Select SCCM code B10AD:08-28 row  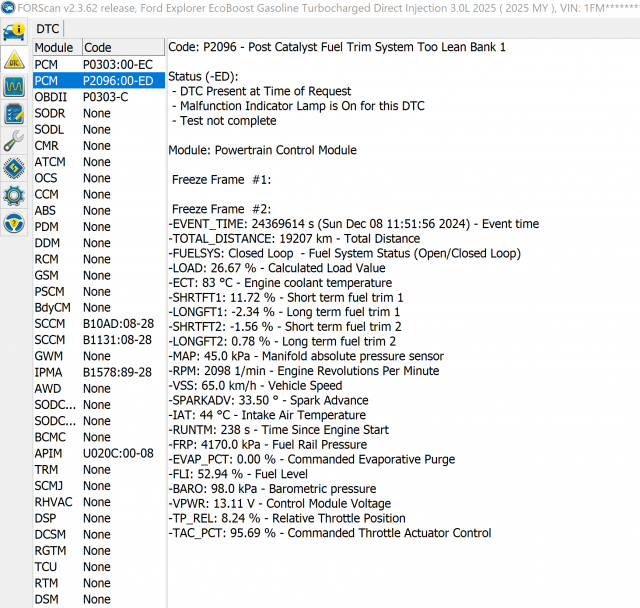[99, 324]
